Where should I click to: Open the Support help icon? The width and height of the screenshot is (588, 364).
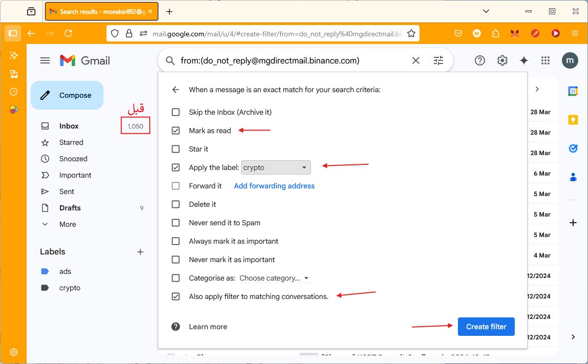click(479, 60)
